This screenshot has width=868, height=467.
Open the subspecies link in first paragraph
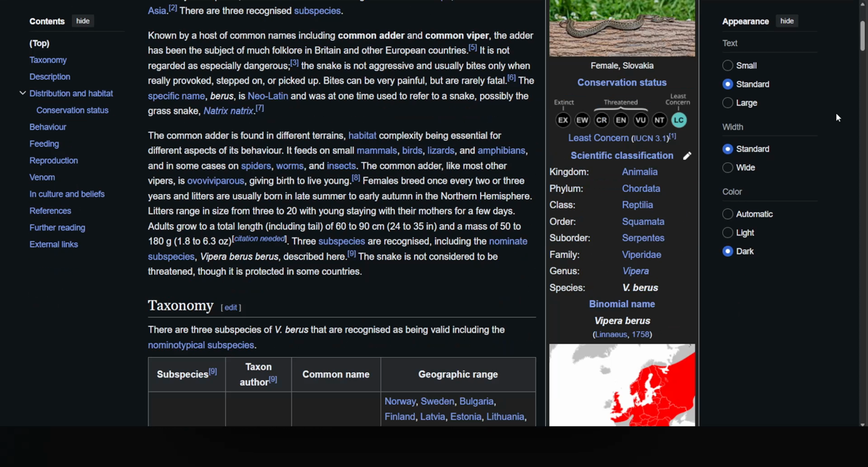(317, 11)
